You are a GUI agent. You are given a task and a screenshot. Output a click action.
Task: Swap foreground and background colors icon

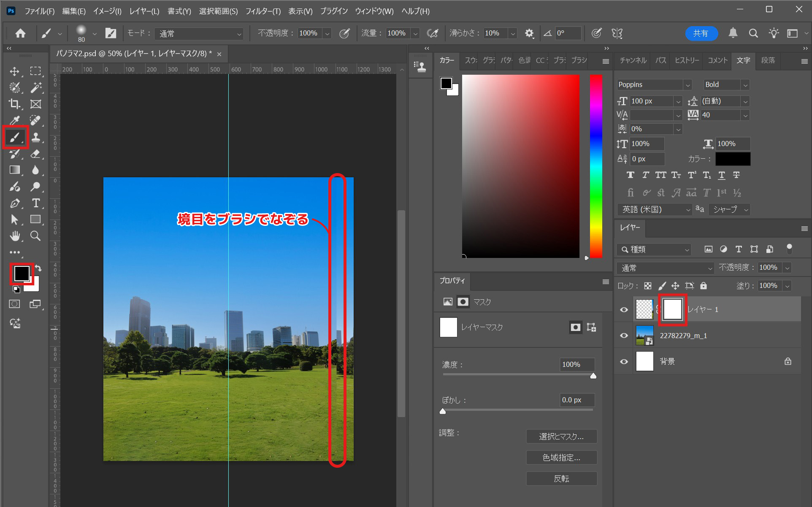38,268
